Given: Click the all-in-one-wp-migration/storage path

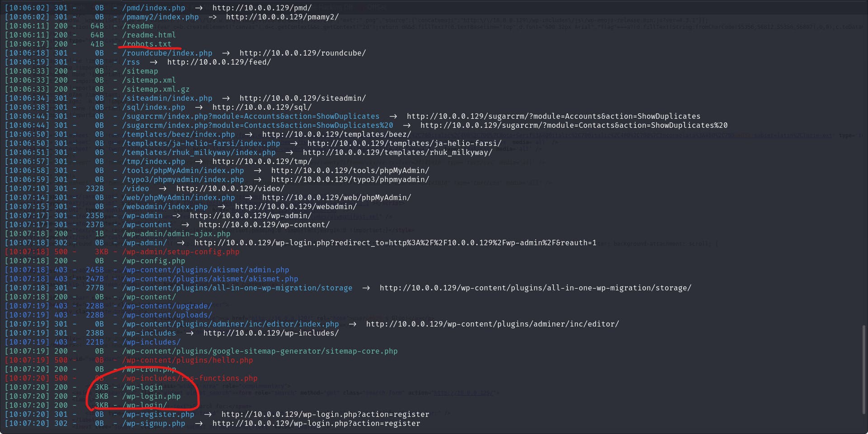Looking at the screenshot, I should click(x=237, y=288).
